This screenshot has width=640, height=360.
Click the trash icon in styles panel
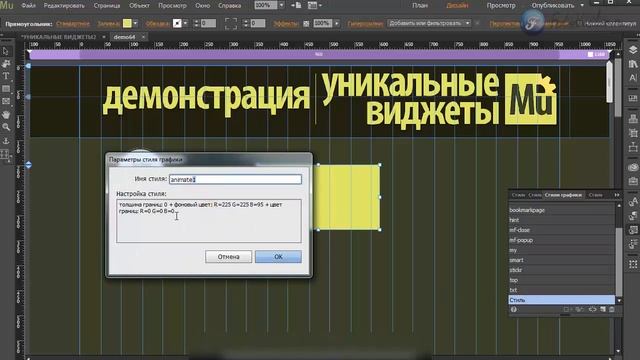click(611, 309)
